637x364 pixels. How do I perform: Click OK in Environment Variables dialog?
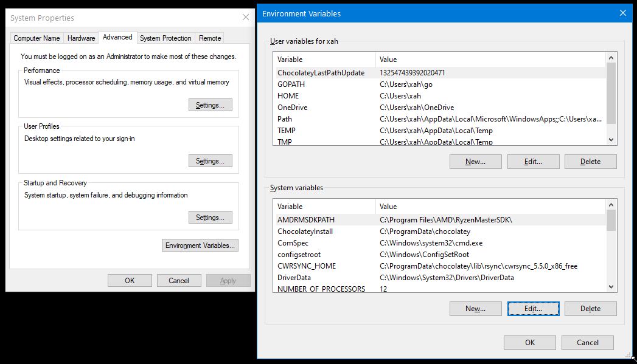pos(529,342)
